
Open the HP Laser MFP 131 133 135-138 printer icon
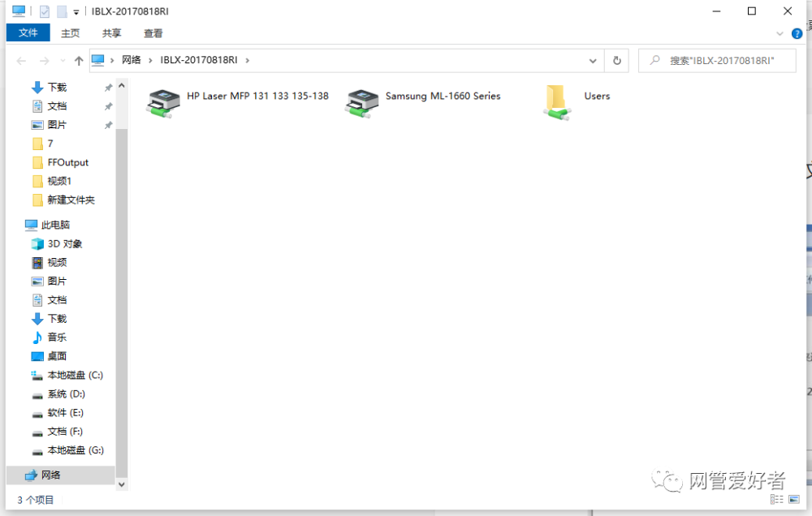click(x=164, y=103)
